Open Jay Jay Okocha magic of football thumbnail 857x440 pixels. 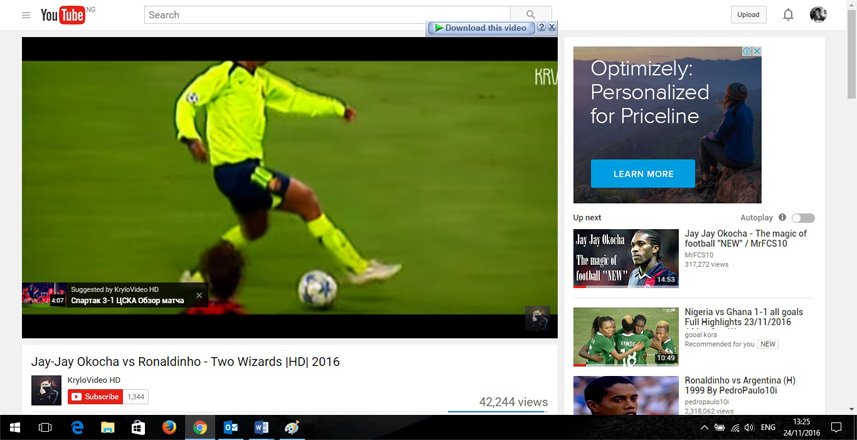coord(626,258)
